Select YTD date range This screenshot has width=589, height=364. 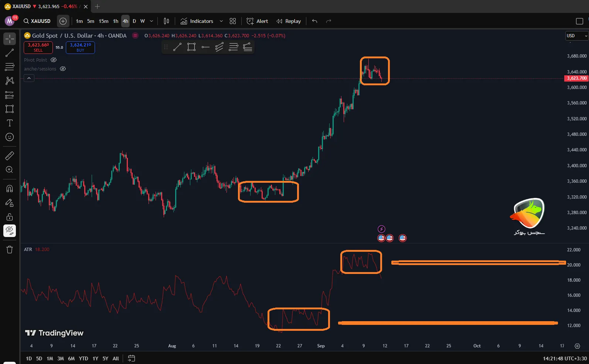coord(84,358)
